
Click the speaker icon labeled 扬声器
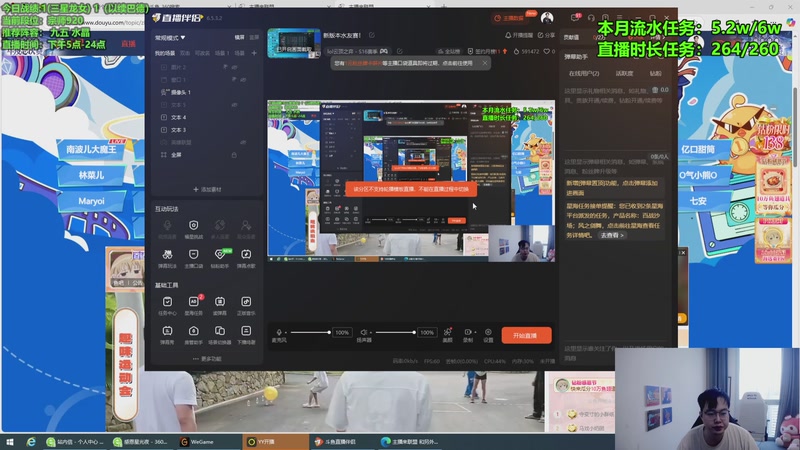tap(363, 333)
